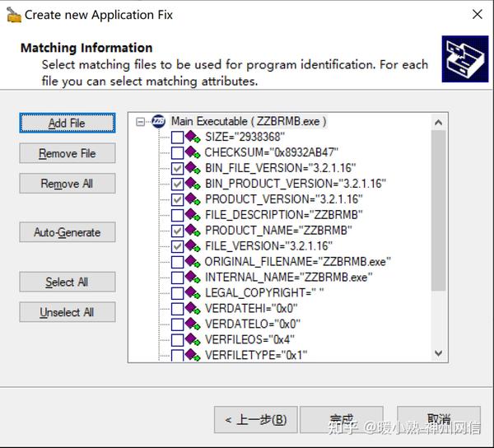This screenshot has width=494, height=448.
Task: Click the attribute icon beside CHECKSUM entry
Action: pos(193,152)
